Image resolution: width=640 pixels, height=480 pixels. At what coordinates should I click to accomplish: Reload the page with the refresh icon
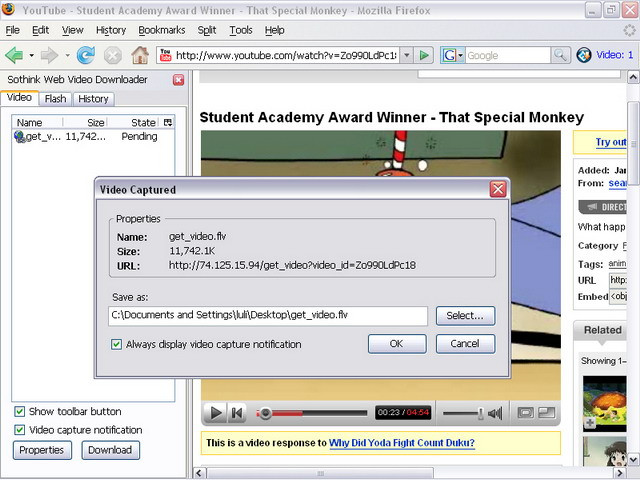(86, 55)
